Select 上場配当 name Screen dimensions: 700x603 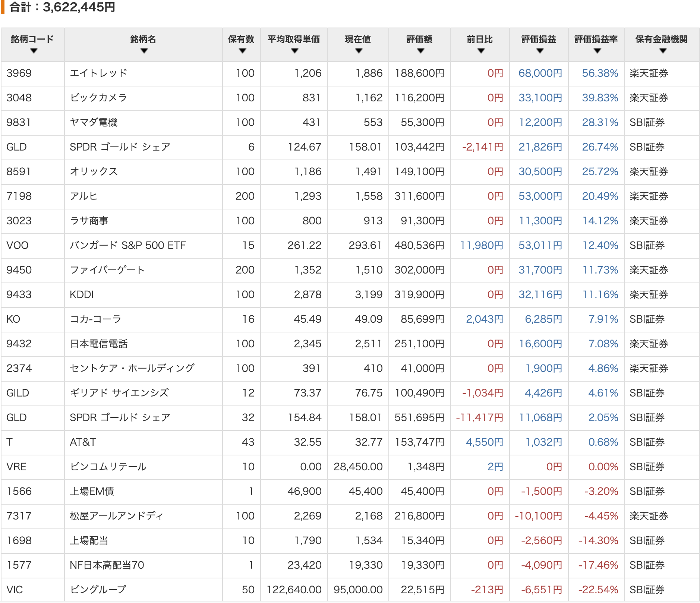pyautogui.click(x=89, y=540)
